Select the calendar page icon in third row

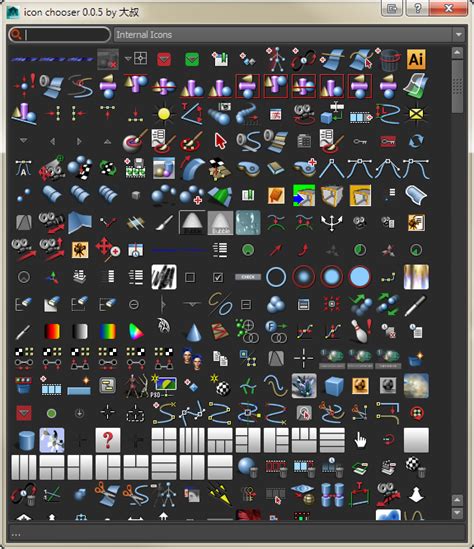click(x=276, y=114)
